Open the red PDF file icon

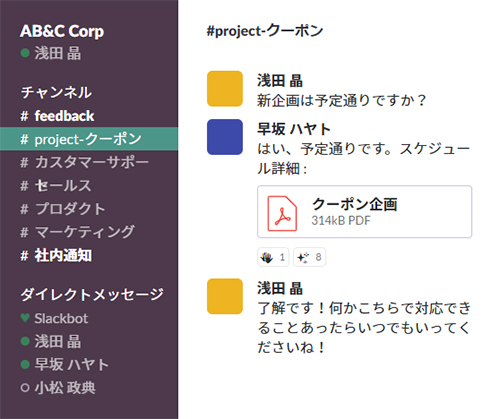tap(282, 213)
